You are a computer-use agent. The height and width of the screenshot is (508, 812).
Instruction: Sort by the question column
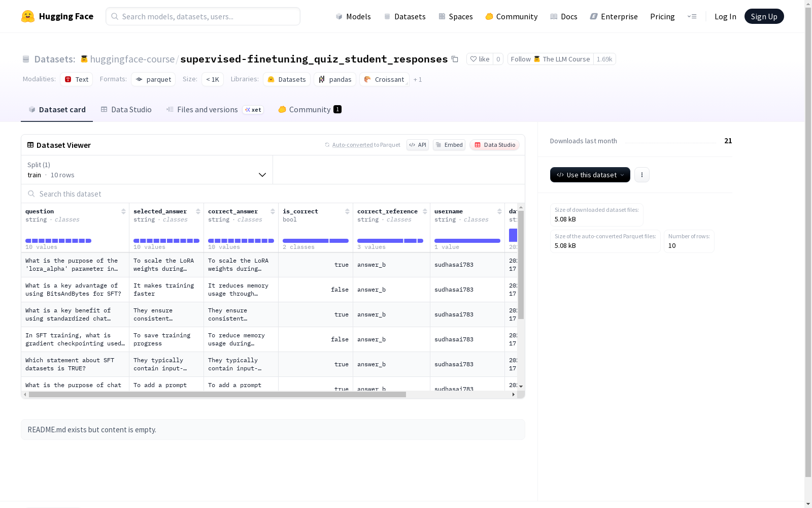click(x=123, y=211)
